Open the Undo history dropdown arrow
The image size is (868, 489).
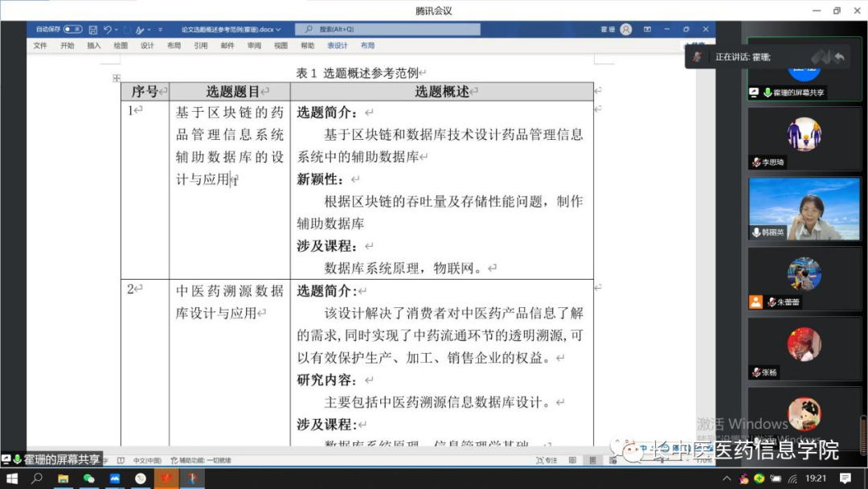click(x=117, y=29)
